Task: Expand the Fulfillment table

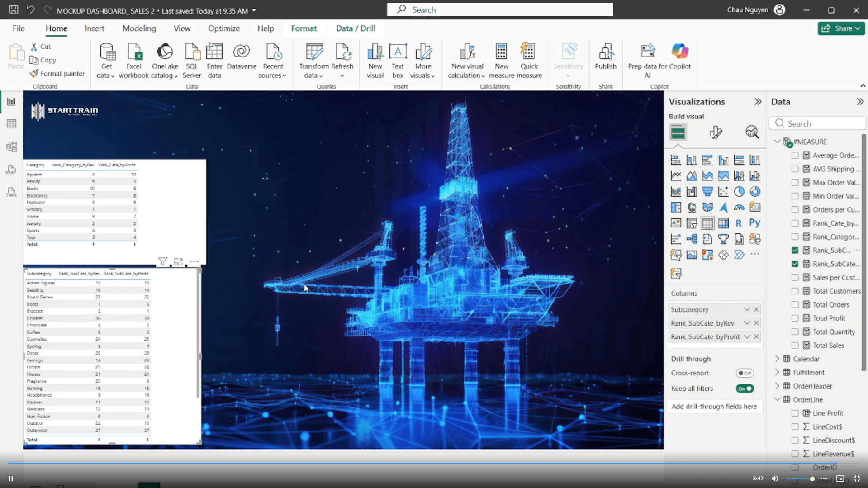Action: point(777,373)
